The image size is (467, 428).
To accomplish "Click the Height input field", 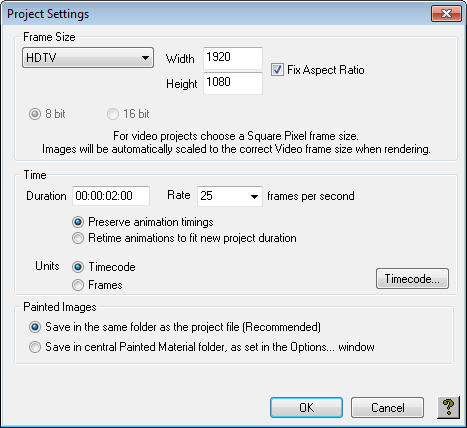I will (x=233, y=83).
